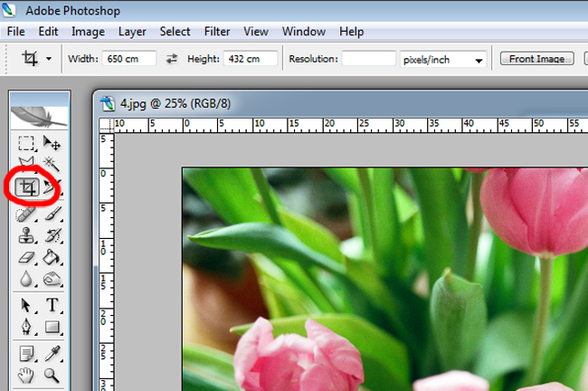Click the Front Image button
The image size is (588, 391).
(536, 59)
